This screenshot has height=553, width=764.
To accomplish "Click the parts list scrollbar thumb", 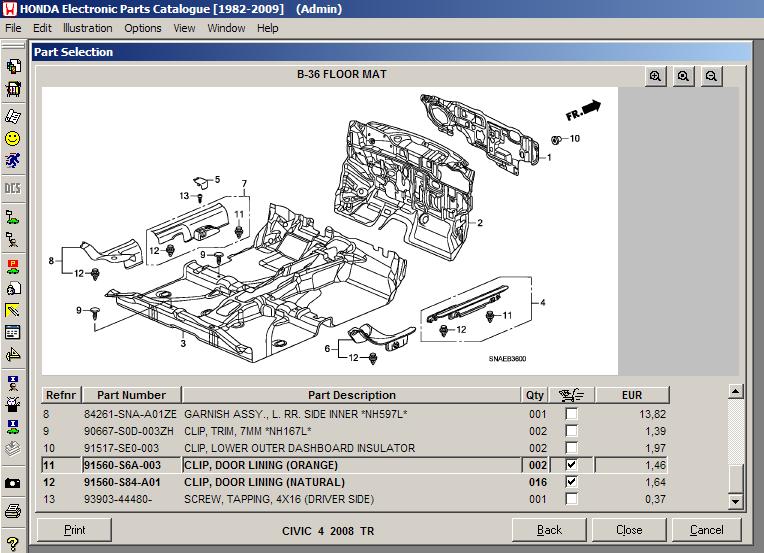I will tap(735, 479).
